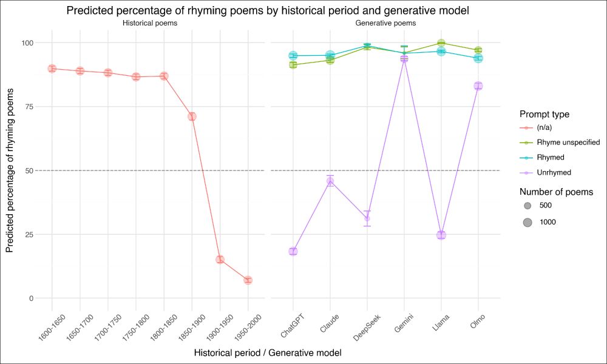This screenshot has width=607, height=364.
Task: Click Llama's green Rhyme unspecified point
Action: (x=441, y=43)
